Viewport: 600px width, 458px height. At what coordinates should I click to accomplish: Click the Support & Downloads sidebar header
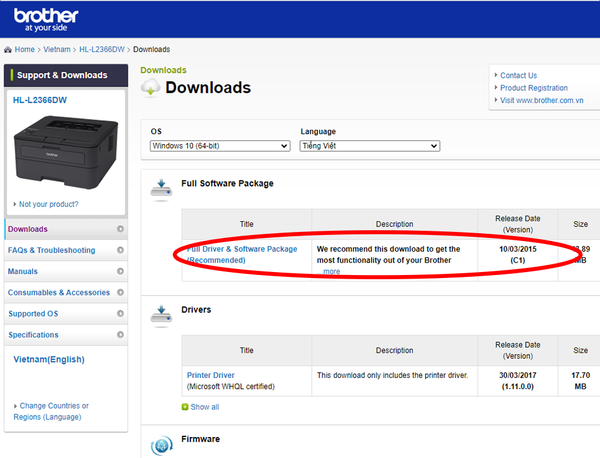tap(66, 75)
